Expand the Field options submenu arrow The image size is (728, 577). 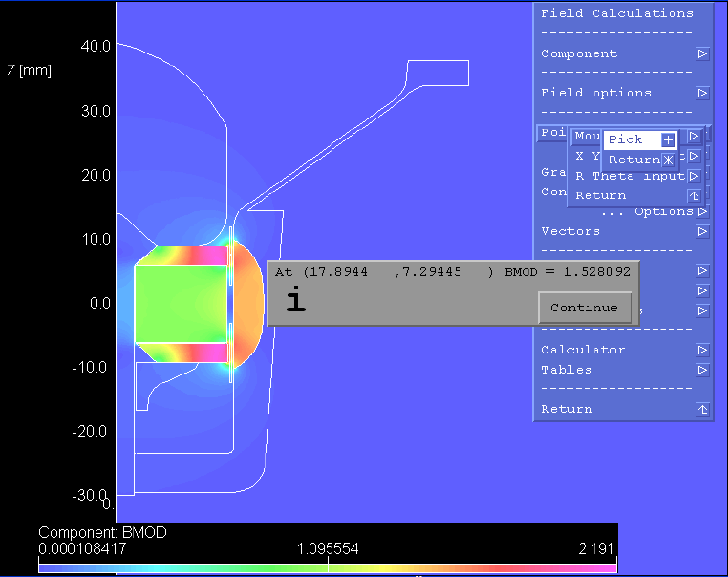click(702, 94)
